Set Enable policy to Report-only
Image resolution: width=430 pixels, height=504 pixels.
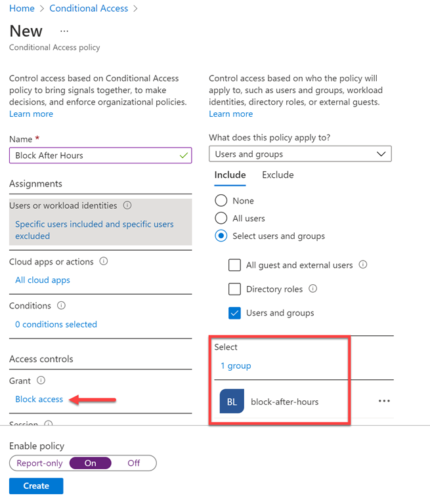(40, 463)
